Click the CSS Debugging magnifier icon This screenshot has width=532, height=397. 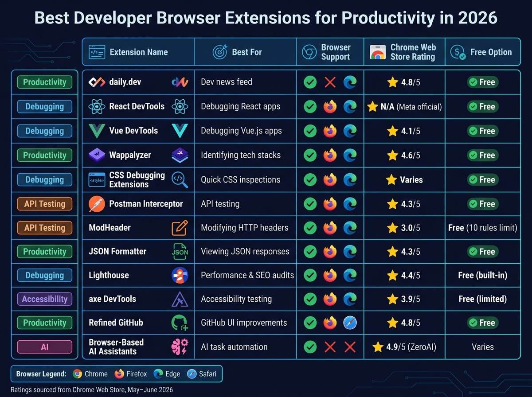pos(180,180)
